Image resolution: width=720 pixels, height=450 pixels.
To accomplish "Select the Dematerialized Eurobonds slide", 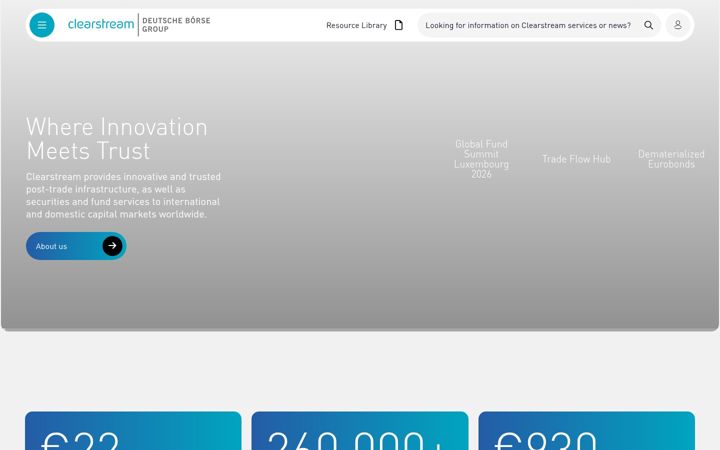I will click(671, 159).
